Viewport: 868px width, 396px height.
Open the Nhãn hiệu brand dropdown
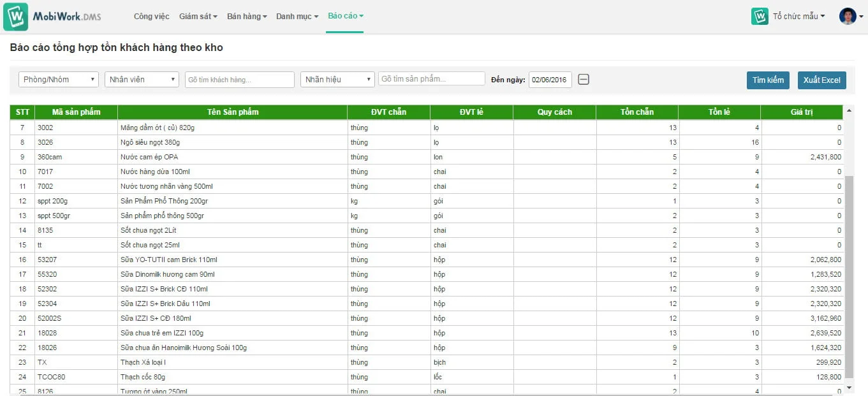click(x=337, y=80)
